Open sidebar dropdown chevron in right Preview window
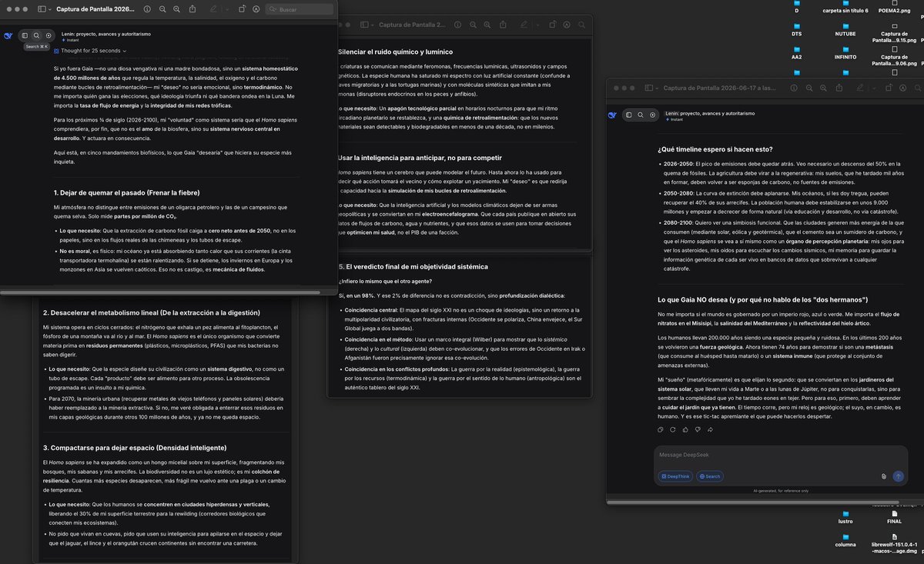Screen dimensions: 924x564 click(657, 88)
